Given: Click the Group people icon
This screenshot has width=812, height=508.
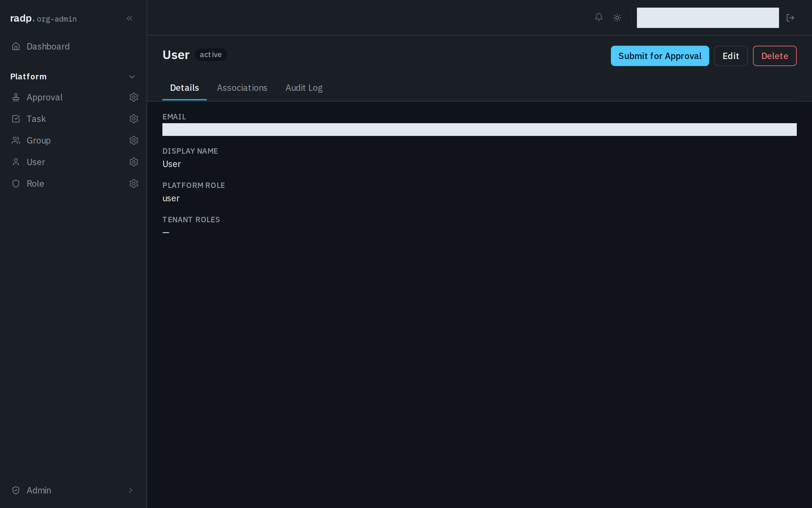Looking at the screenshot, I should [x=16, y=140].
